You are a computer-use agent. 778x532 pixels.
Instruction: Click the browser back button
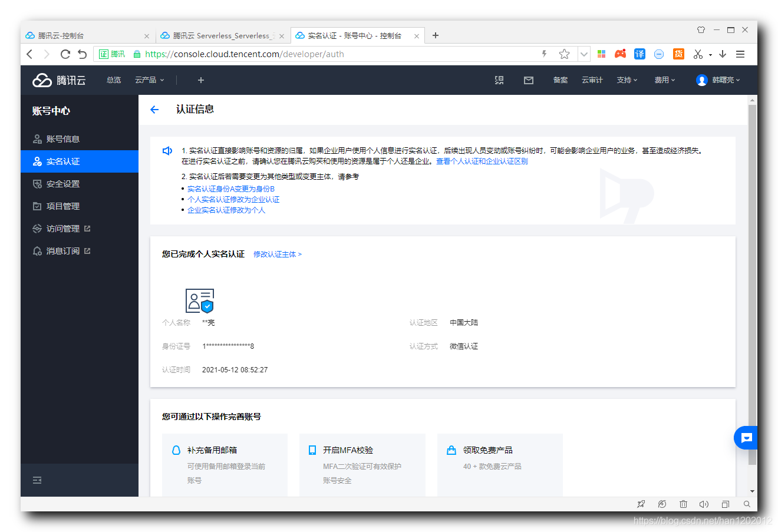click(x=30, y=54)
